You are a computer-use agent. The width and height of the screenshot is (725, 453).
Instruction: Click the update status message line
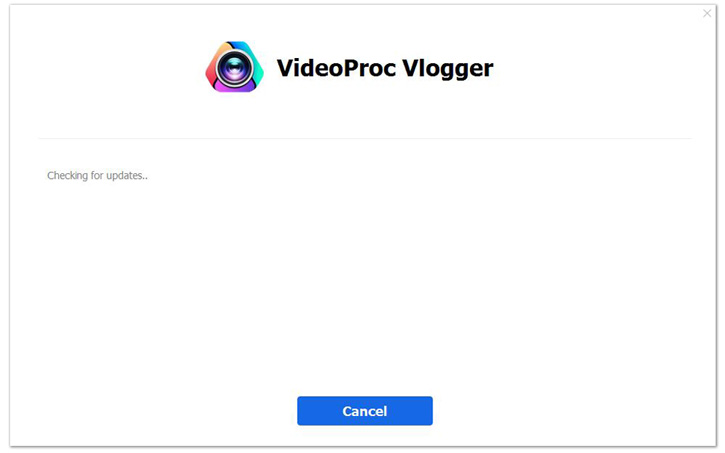click(97, 176)
